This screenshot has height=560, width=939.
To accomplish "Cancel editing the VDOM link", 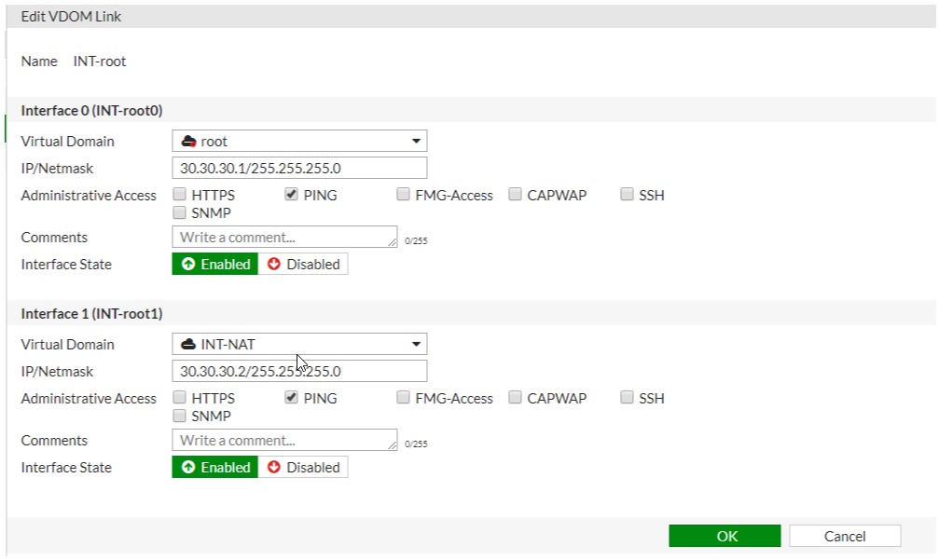I will coord(845,536).
